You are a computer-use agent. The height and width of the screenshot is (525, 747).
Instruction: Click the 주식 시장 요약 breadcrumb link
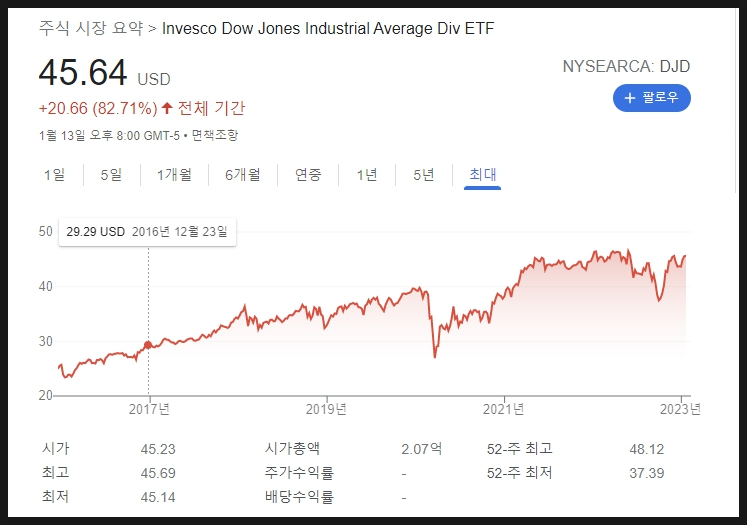click(x=91, y=28)
